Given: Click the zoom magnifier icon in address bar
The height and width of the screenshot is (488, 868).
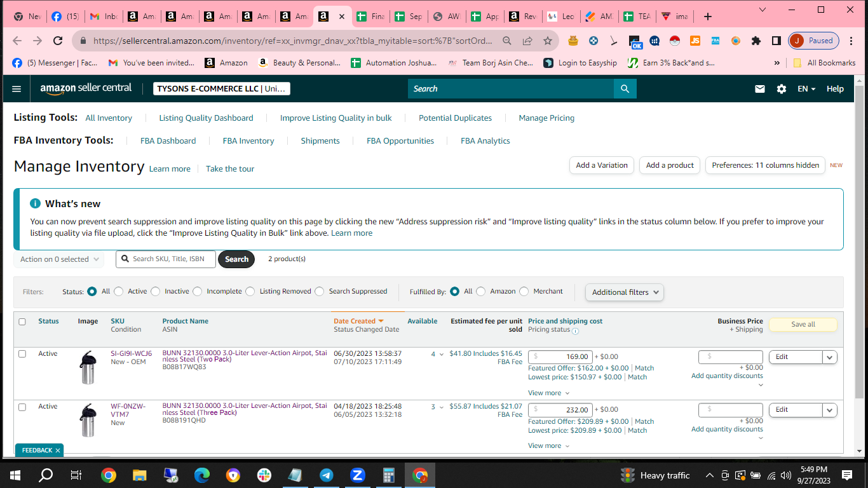Looking at the screenshot, I should [x=507, y=41].
